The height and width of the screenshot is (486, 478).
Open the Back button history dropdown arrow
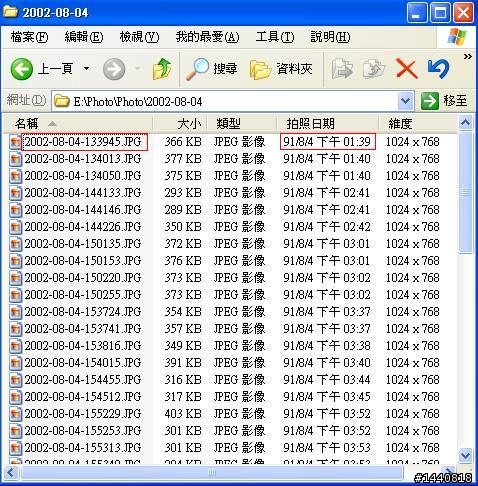pyautogui.click(x=86, y=69)
